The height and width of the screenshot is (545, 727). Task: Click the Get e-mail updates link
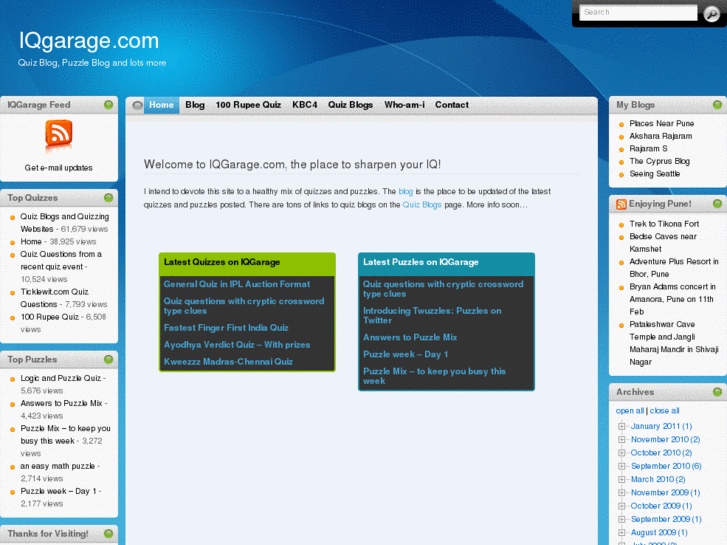[x=58, y=168]
